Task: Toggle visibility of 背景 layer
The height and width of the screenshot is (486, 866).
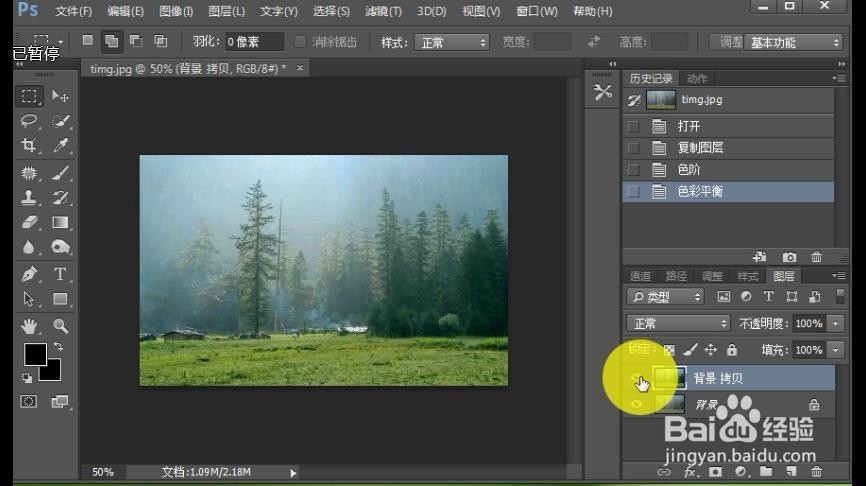Action: coord(637,404)
